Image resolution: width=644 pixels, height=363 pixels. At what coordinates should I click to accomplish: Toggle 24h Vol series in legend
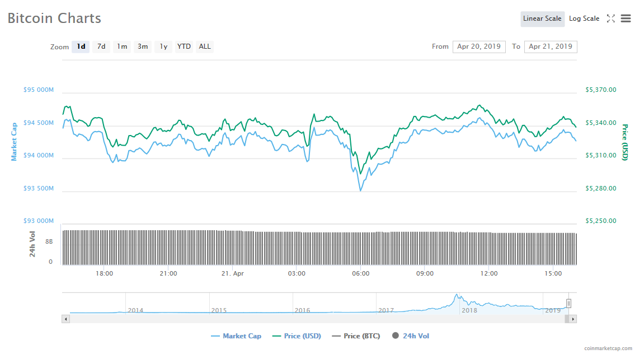pos(411,336)
